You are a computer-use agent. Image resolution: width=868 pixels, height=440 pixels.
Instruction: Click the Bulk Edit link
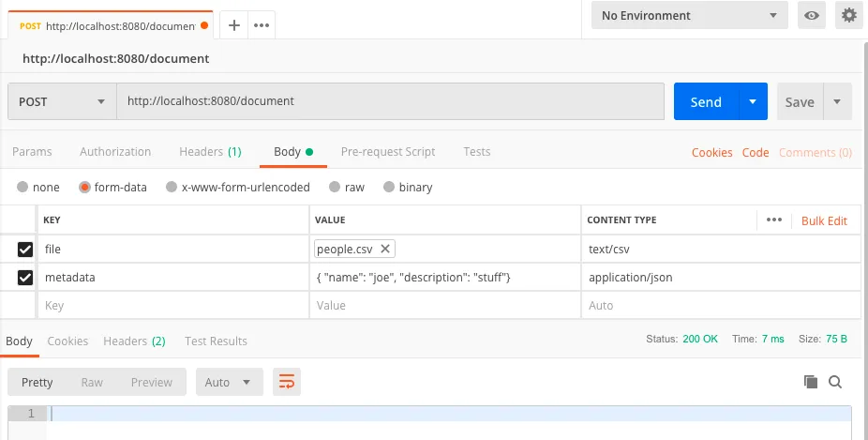click(x=824, y=220)
